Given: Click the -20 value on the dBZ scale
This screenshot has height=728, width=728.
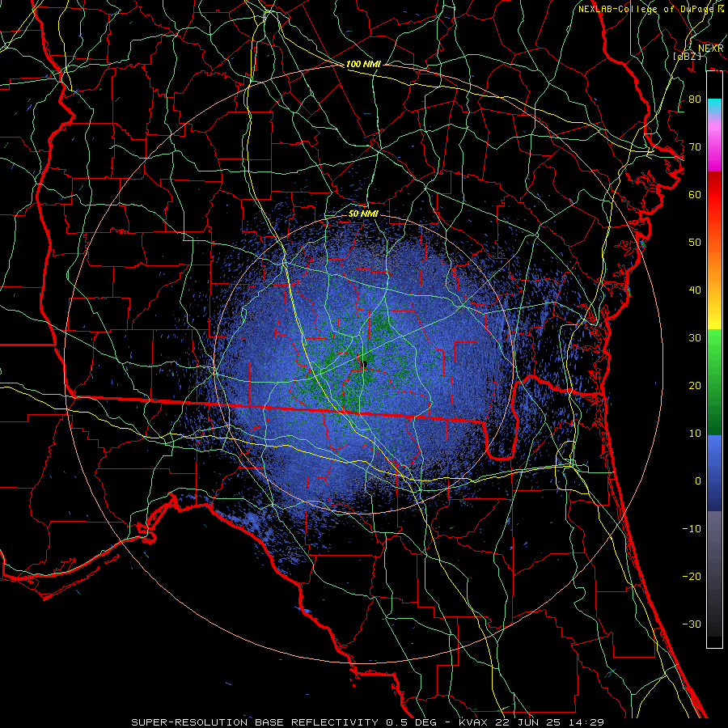Looking at the screenshot, I should click(x=692, y=576).
